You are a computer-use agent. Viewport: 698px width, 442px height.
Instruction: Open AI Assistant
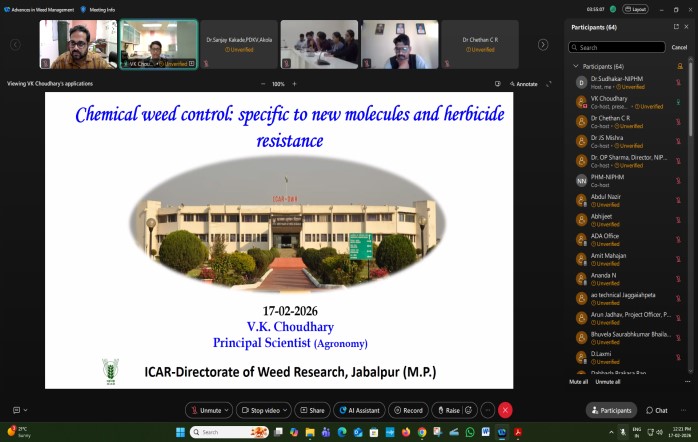tap(359, 410)
